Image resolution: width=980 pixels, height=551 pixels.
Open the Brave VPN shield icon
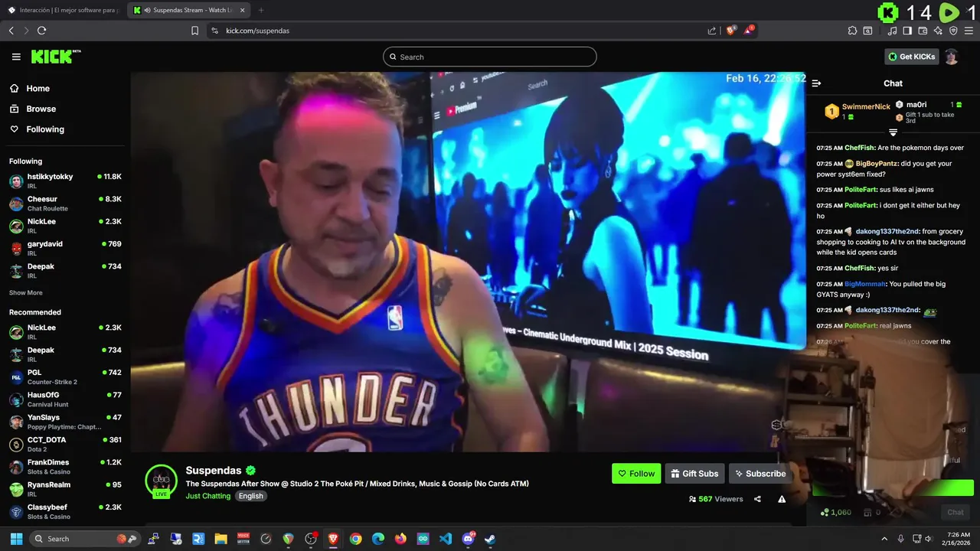[x=953, y=31]
